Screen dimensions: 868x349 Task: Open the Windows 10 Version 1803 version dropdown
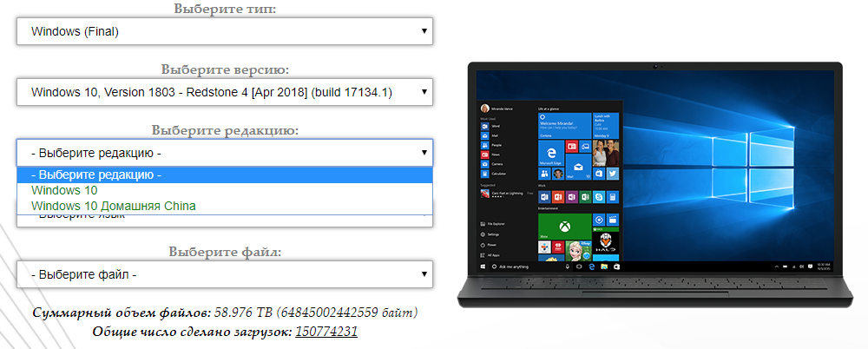tap(225, 92)
